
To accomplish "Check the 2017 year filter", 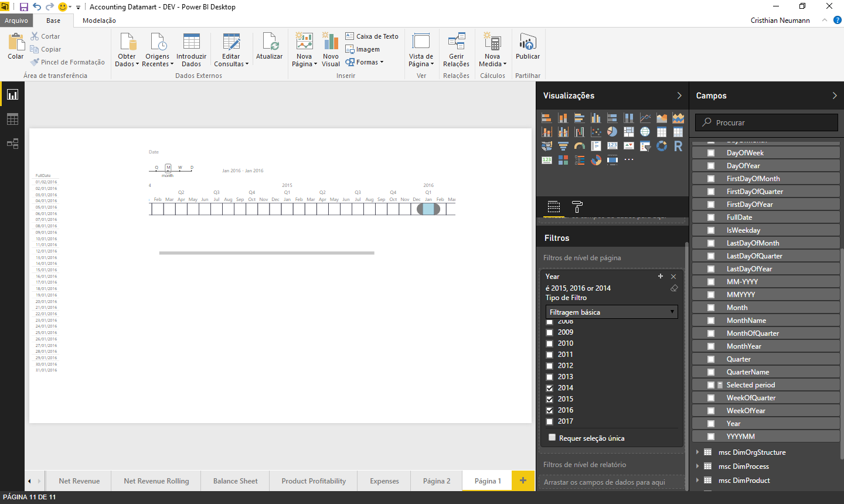I will point(549,421).
